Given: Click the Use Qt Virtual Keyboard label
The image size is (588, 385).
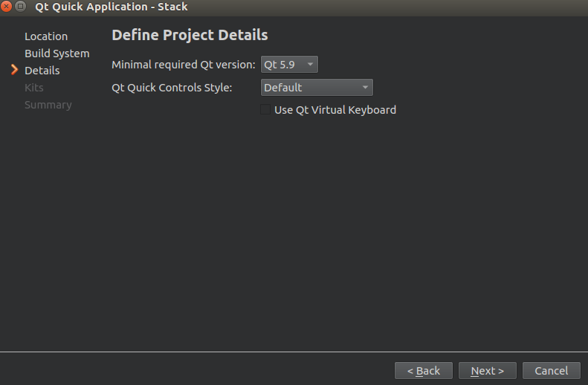Looking at the screenshot, I should tap(335, 110).
